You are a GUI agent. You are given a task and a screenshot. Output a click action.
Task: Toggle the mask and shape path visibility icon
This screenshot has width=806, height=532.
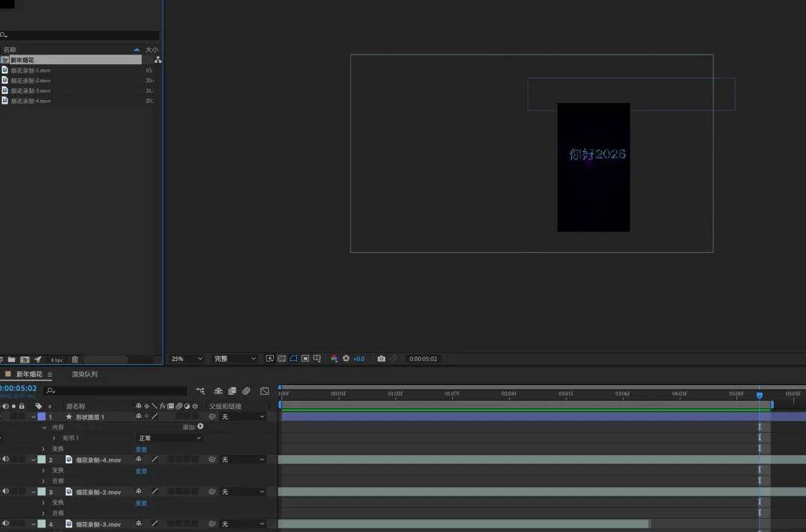[x=293, y=359]
